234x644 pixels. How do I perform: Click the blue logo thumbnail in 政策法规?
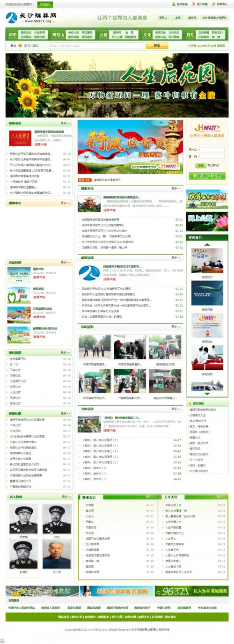89,273
